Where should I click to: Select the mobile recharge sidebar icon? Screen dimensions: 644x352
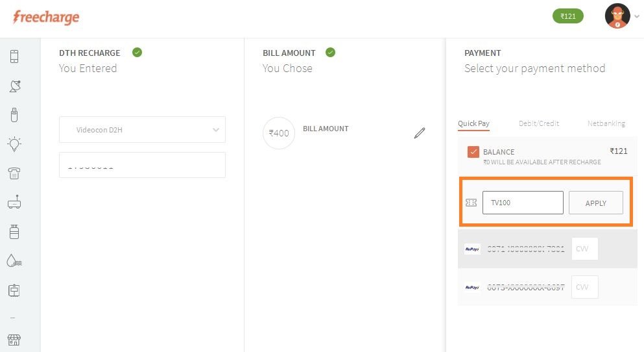[x=14, y=57]
